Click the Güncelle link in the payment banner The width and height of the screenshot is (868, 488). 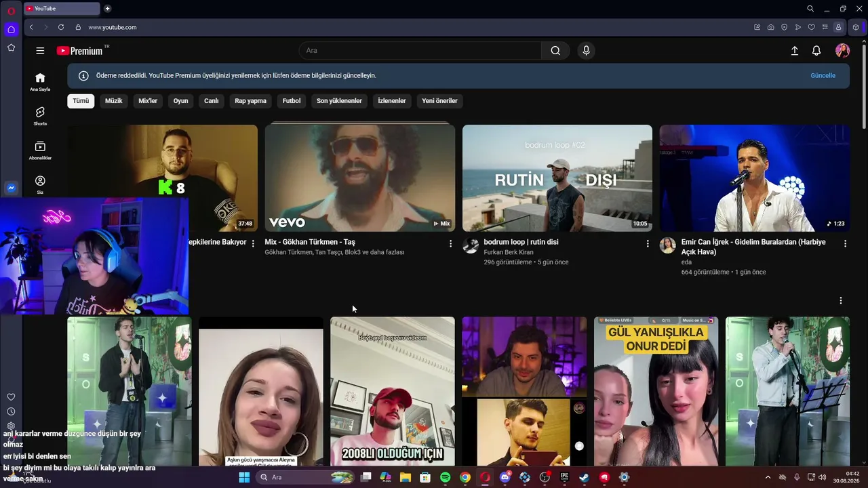click(823, 76)
